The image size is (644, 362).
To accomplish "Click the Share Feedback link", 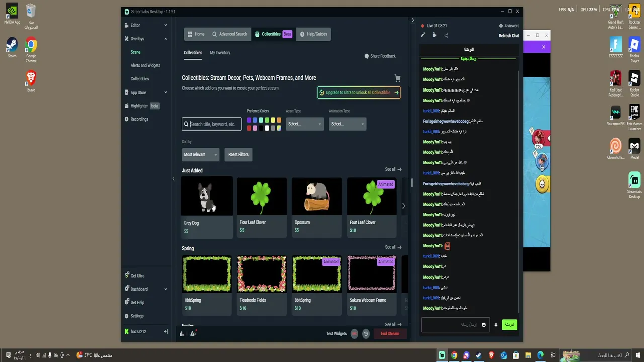I will (x=380, y=56).
